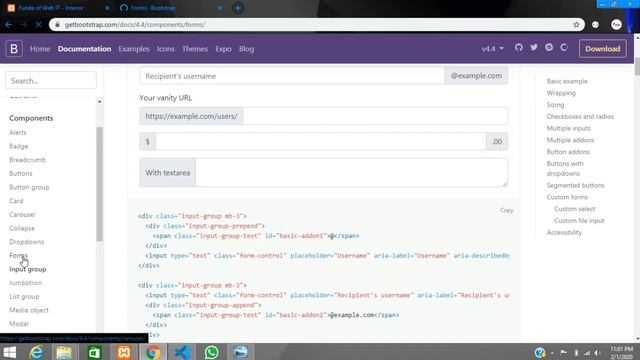Go to Home in the navbar
Viewport: 640px width, 360px height.
[40, 49]
